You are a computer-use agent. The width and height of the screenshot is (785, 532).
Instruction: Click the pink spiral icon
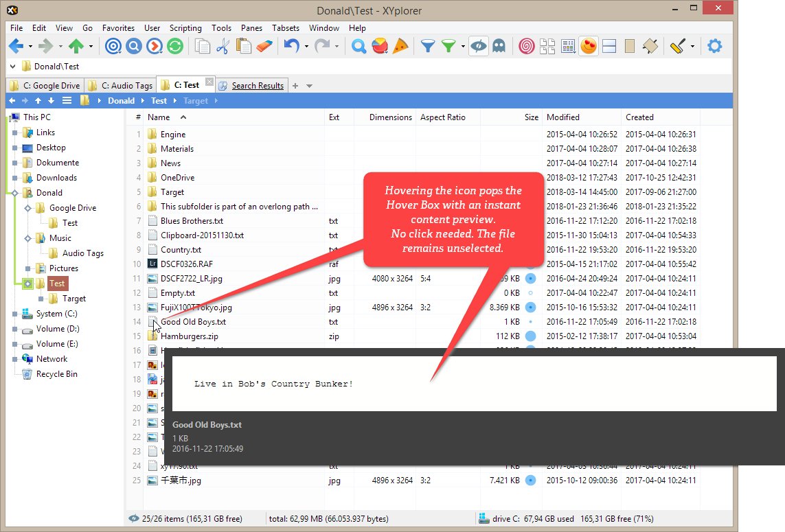click(x=526, y=46)
